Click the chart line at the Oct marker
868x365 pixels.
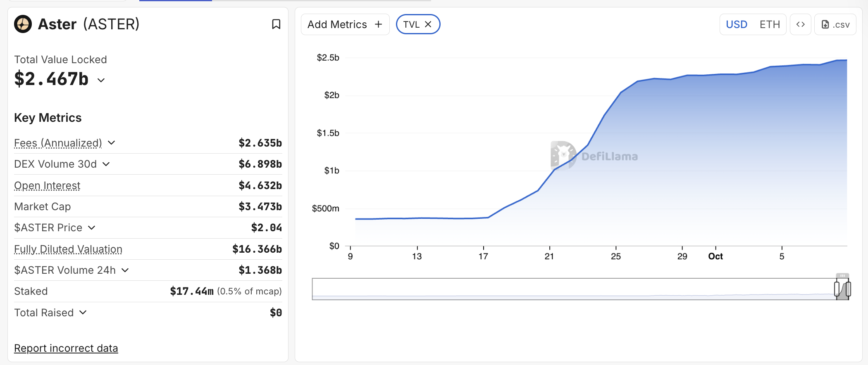coord(715,74)
